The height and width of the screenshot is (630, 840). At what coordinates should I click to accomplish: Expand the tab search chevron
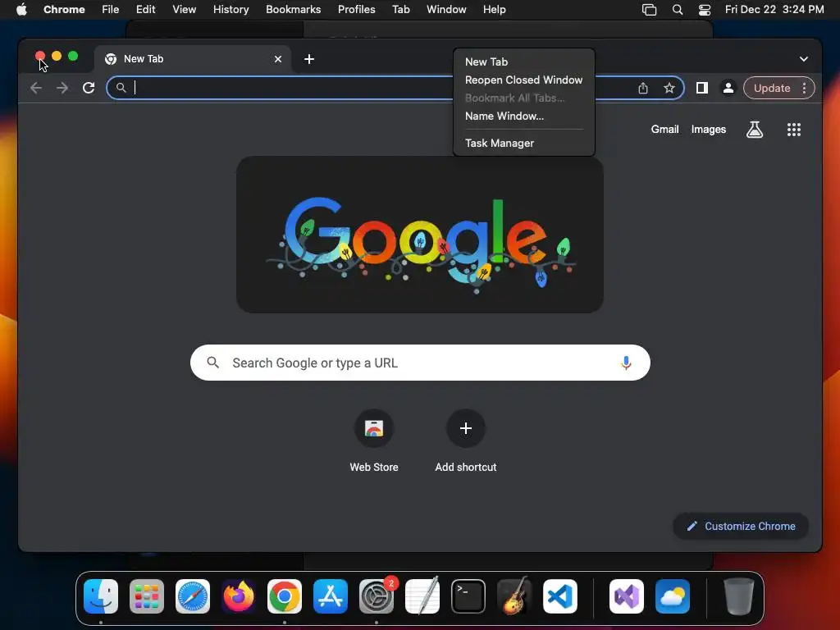pyautogui.click(x=804, y=59)
